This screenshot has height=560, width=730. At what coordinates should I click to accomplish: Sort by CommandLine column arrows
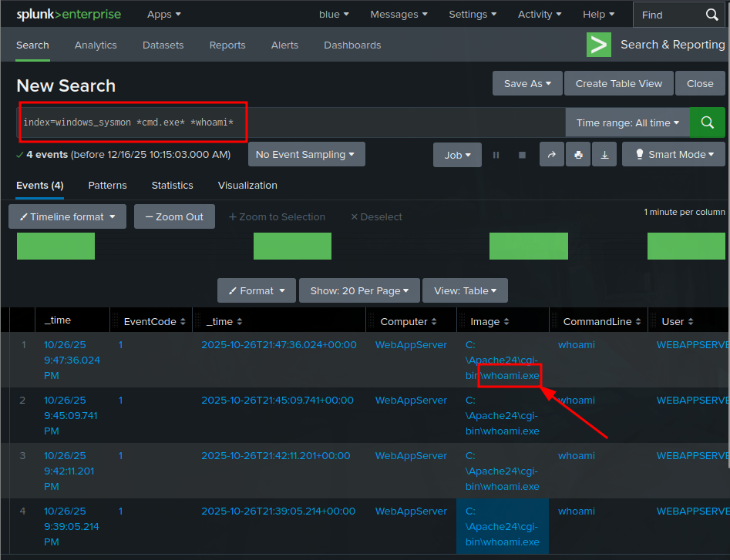[x=638, y=321]
